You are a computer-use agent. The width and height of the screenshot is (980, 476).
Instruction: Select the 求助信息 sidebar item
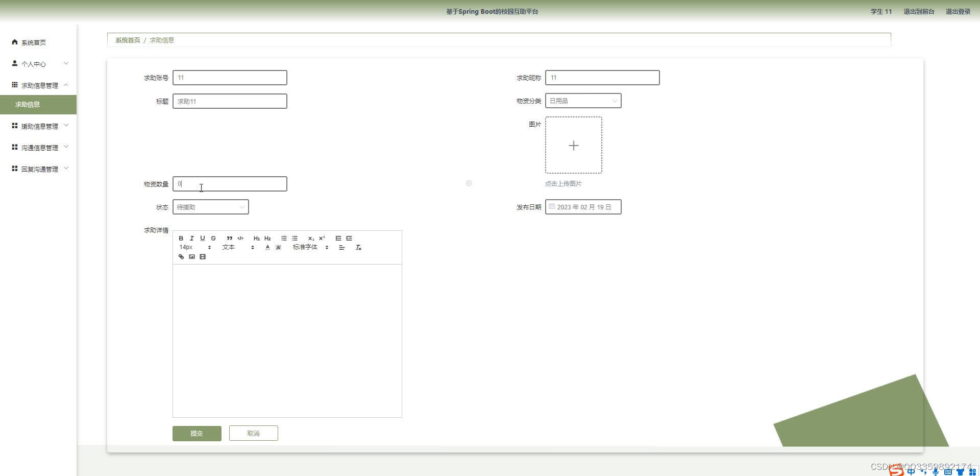(x=38, y=105)
